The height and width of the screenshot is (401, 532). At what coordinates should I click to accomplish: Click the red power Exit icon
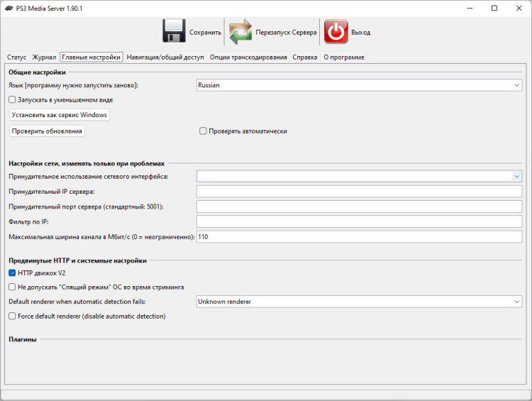click(x=336, y=31)
